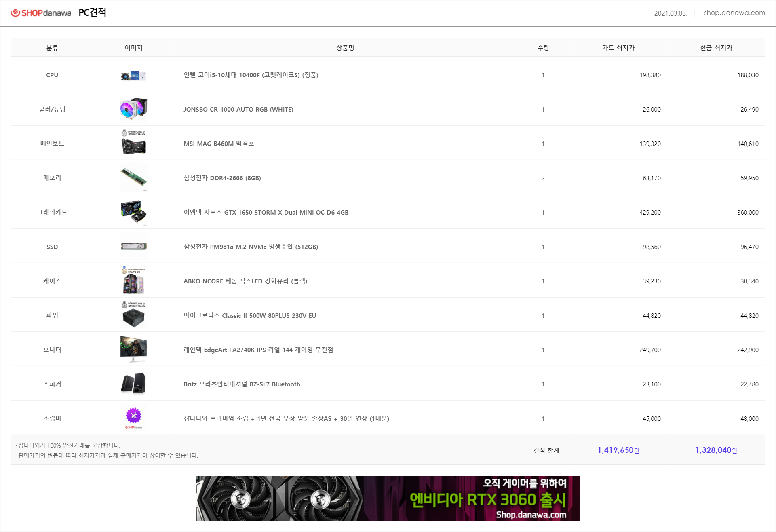Open the 삼성전자 PM981a M.2 NVMe link
The height and width of the screenshot is (532, 776).
251,247
